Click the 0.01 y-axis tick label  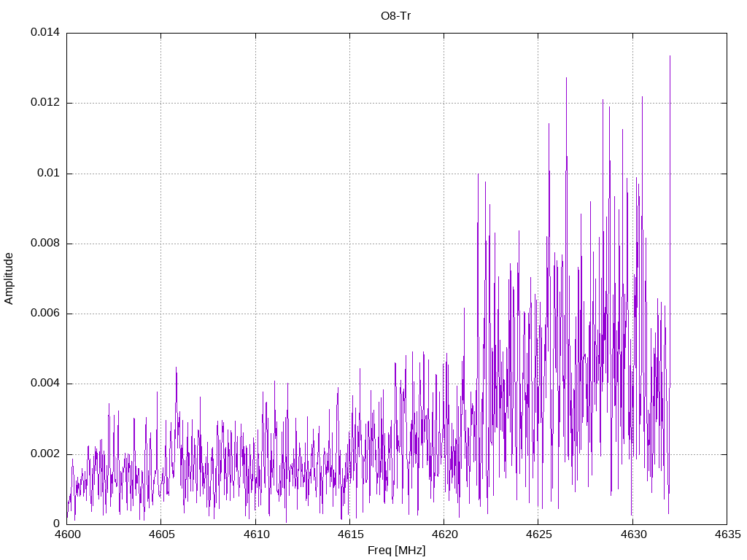coord(49,173)
